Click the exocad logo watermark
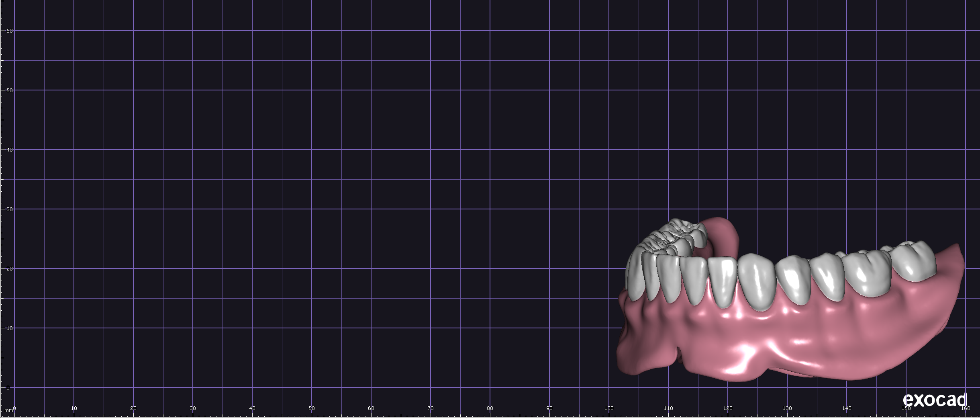This screenshot has height=418, width=980. (x=935, y=400)
